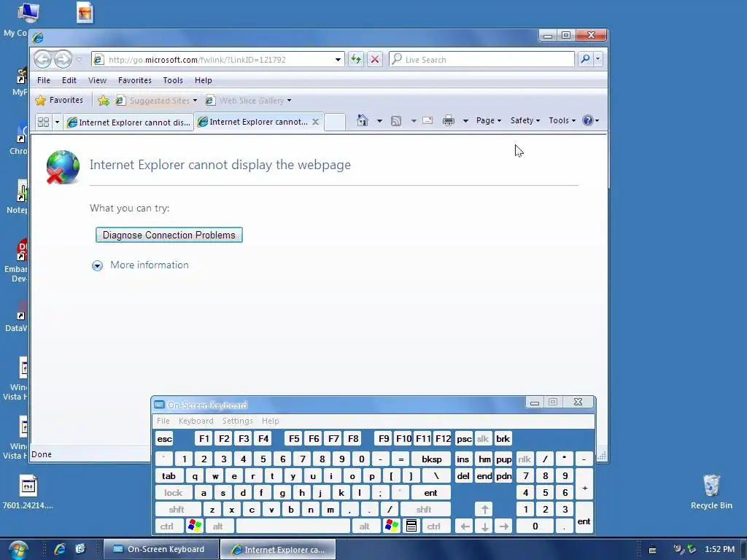Open On-Screen Keyboard File menu
Image resolution: width=747 pixels, height=560 pixels.
163,421
